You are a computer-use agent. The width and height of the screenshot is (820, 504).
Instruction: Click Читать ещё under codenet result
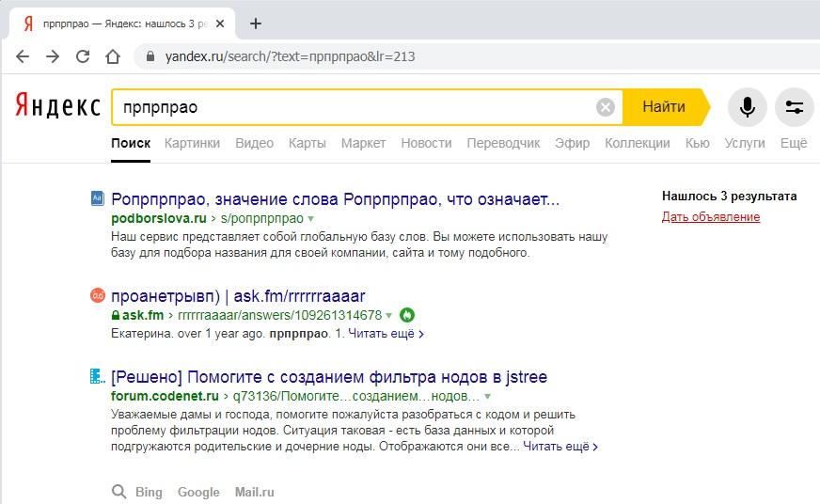pos(560,447)
